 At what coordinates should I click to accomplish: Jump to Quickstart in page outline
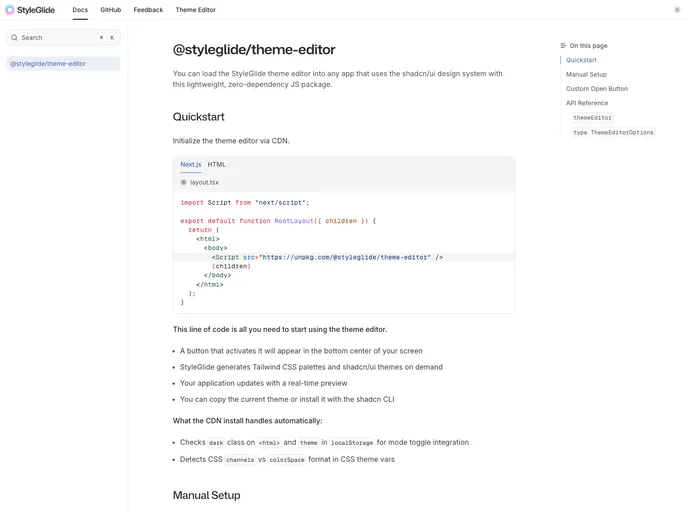click(581, 60)
